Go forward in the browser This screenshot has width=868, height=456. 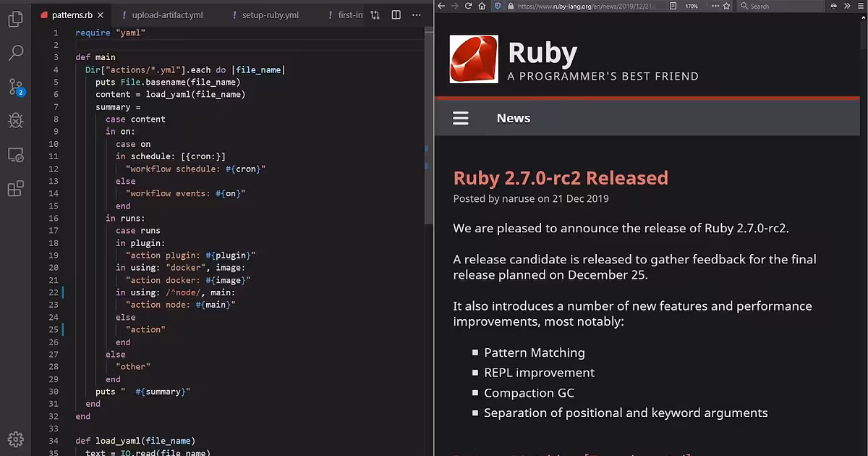[x=454, y=6]
